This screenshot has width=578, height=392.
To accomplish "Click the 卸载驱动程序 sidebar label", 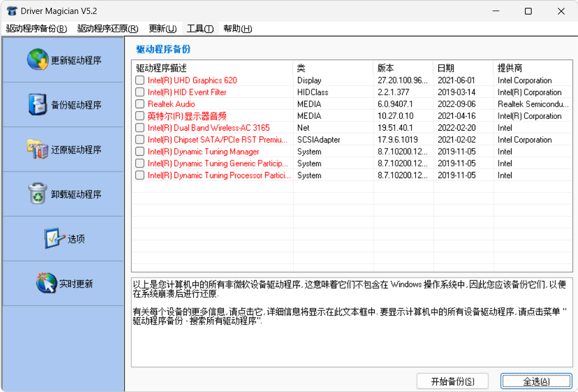I will coord(76,194).
